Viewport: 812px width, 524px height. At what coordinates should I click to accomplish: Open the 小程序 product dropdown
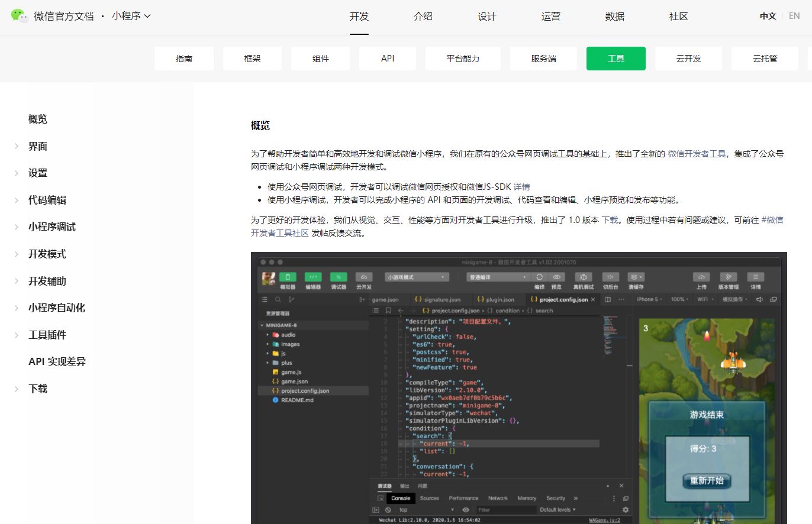tap(131, 16)
